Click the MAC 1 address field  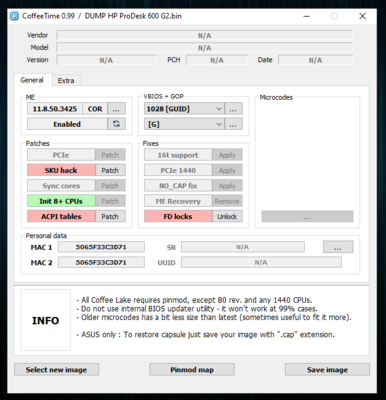(x=101, y=247)
